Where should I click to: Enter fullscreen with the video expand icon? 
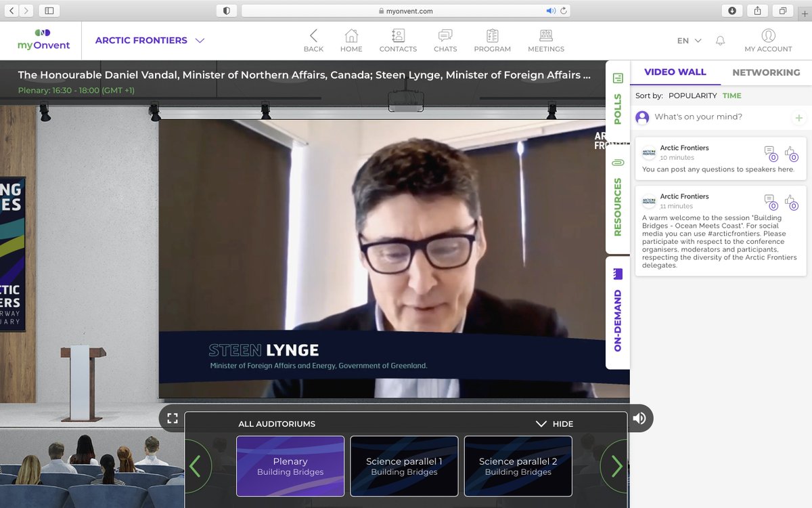pyautogui.click(x=172, y=419)
